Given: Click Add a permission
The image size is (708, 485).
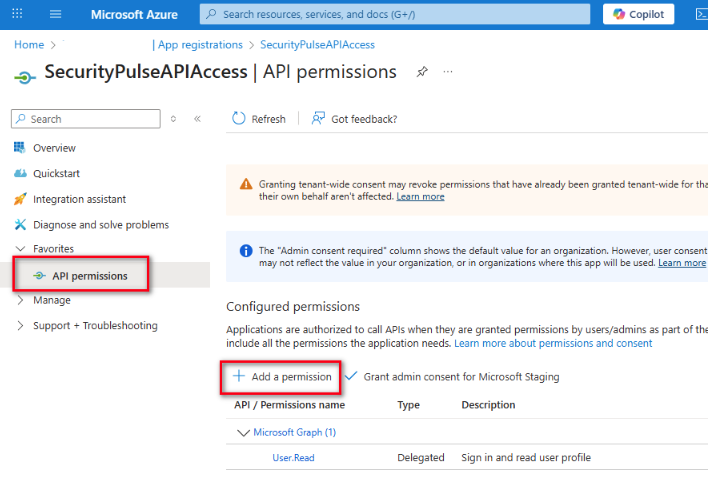Looking at the screenshot, I should coord(282,377).
